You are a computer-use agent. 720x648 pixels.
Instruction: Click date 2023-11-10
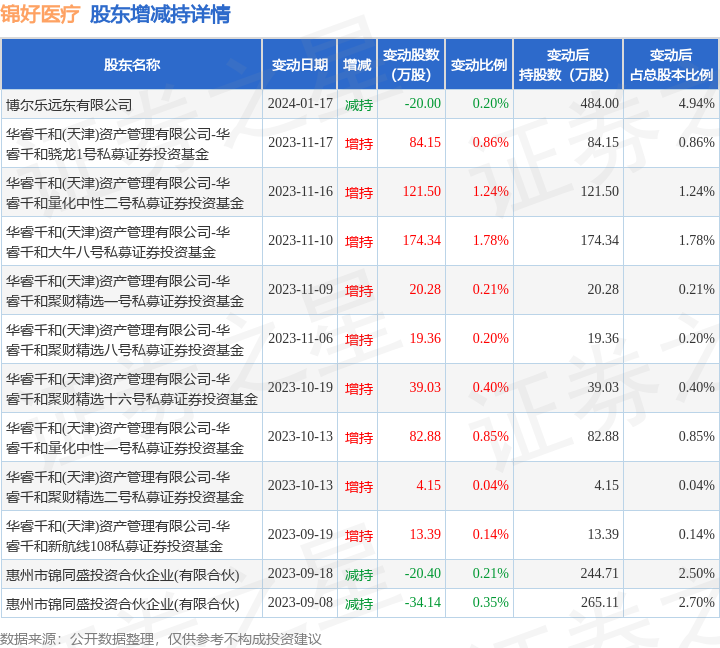(x=300, y=241)
